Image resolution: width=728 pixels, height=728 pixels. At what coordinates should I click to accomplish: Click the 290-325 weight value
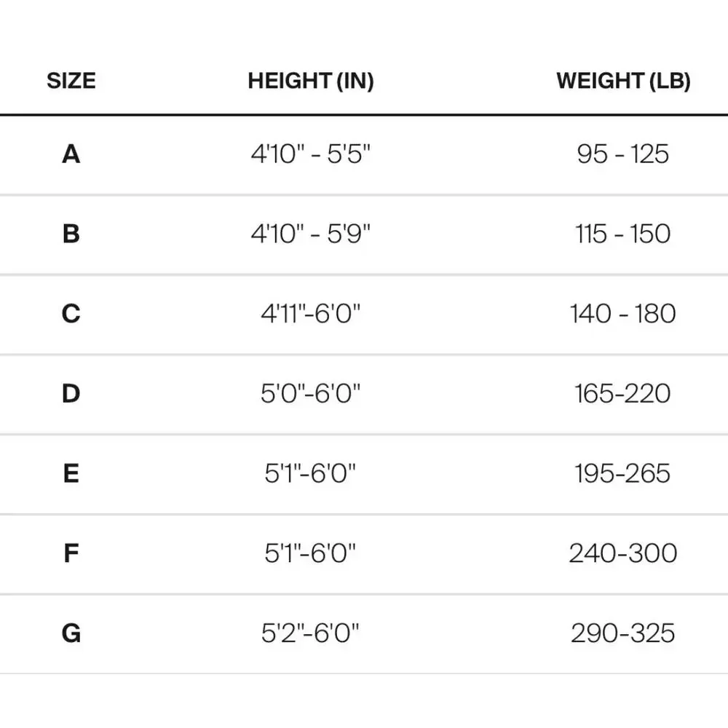click(x=623, y=633)
